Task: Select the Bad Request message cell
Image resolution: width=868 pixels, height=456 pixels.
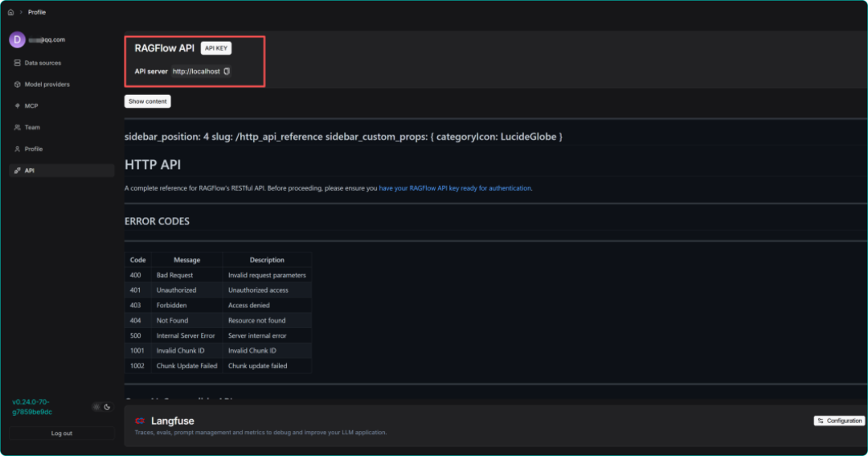Action: (187, 275)
